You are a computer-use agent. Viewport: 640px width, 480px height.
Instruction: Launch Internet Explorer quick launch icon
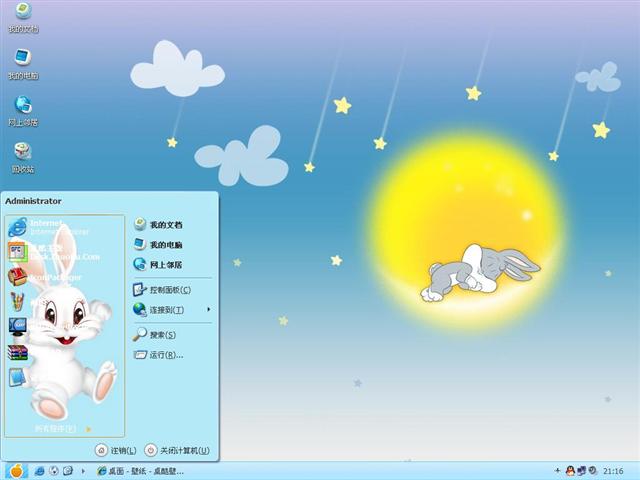coord(40,471)
